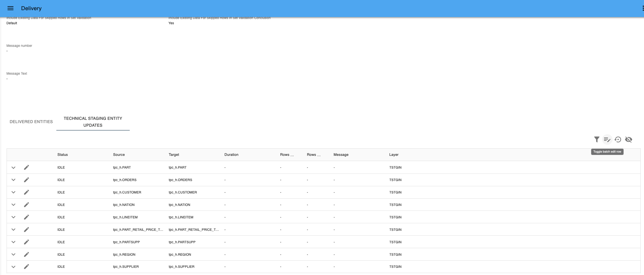Switch to Delivered Entities tab
This screenshot has height=275, width=644.
(31, 122)
